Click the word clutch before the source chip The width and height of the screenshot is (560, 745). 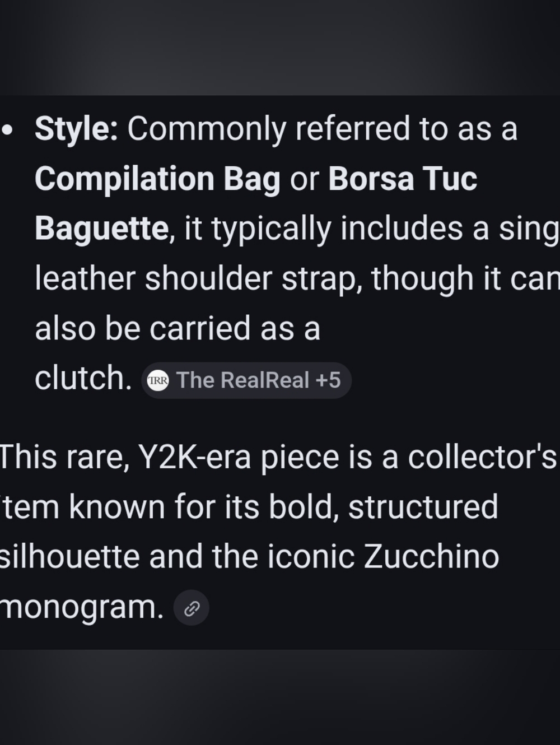click(83, 378)
